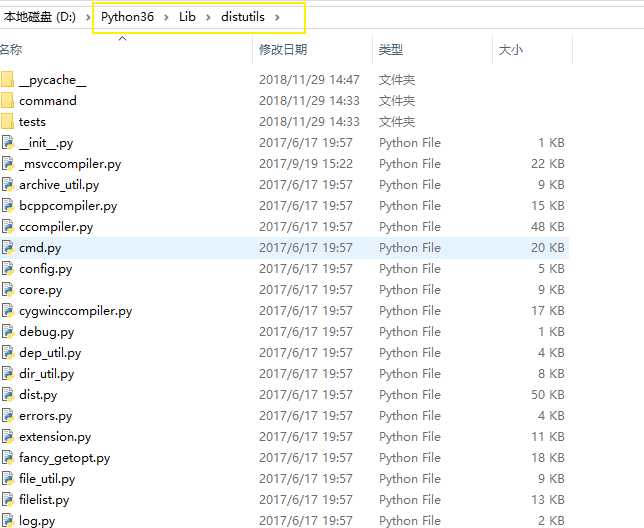Click the fancy_getopt.py file icon

click(7, 457)
